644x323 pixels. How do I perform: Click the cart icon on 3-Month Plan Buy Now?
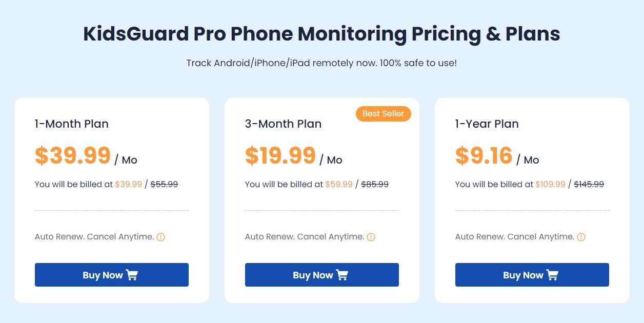click(x=343, y=275)
